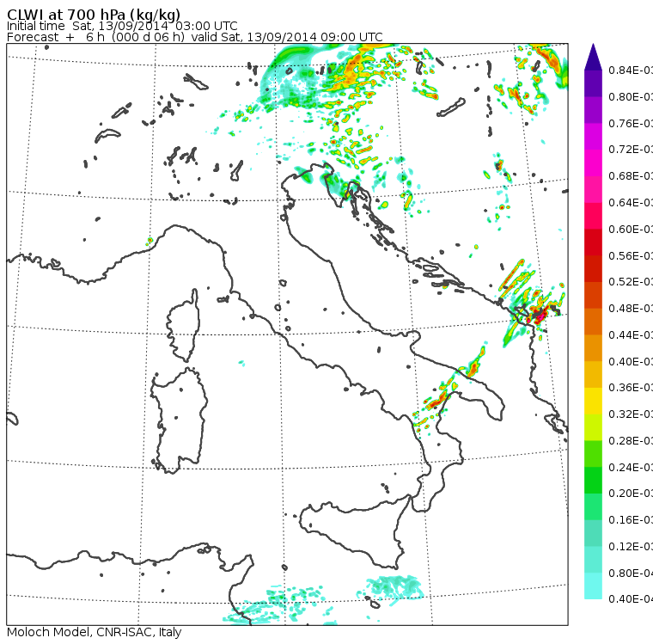Click the 0.64E-03 colorbar label
The image size is (653, 644).
(631, 203)
